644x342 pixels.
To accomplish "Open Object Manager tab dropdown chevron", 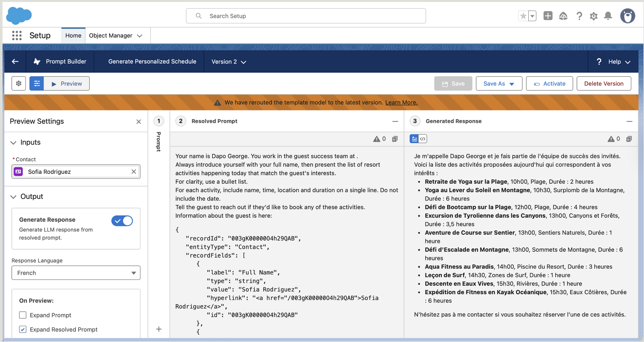I will (139, 36).
